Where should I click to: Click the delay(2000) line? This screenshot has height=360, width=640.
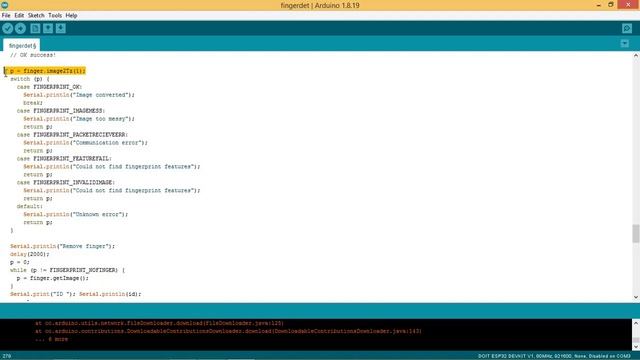(x=30, y=254)
